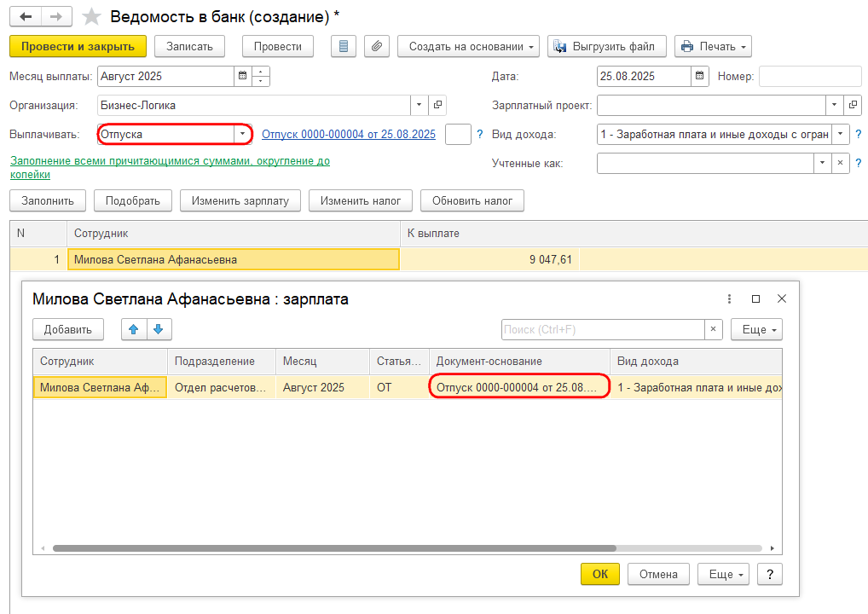The image size is (868, 614).
Task: Open the Выплачивать dropdown showing Отпуска
Action: [242, 134]
